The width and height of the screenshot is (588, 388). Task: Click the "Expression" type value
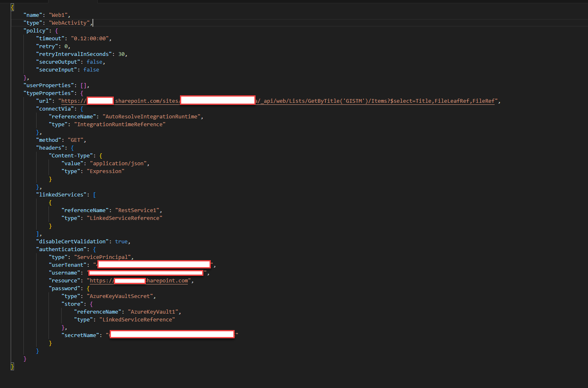point(106,171)
